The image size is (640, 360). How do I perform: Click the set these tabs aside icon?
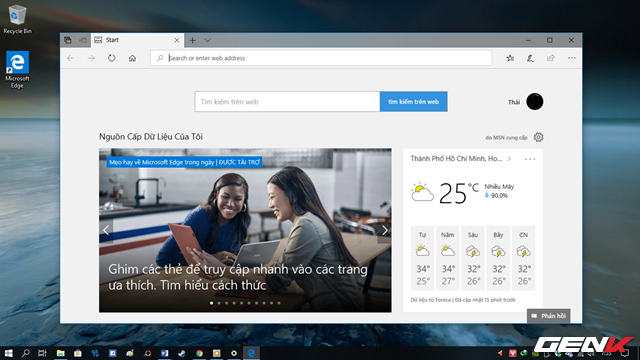tap(83, 40)
